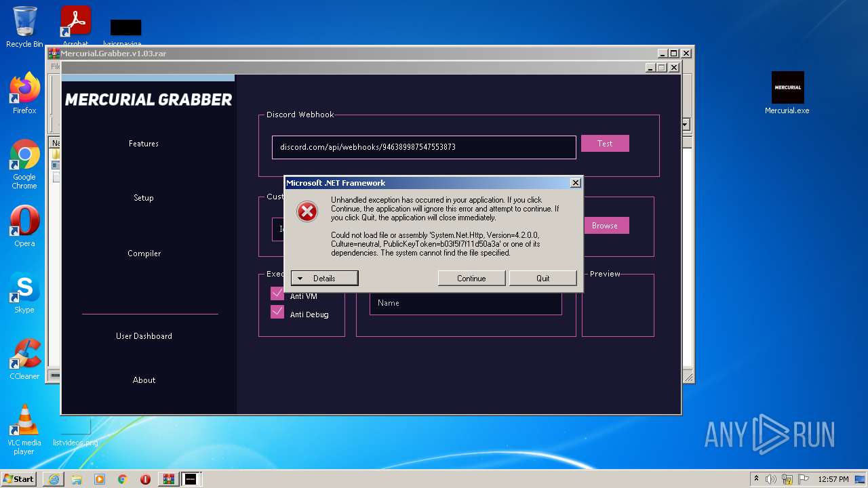
Task: Click Continue in the .NET error dialog
Action: click(471, 279)
